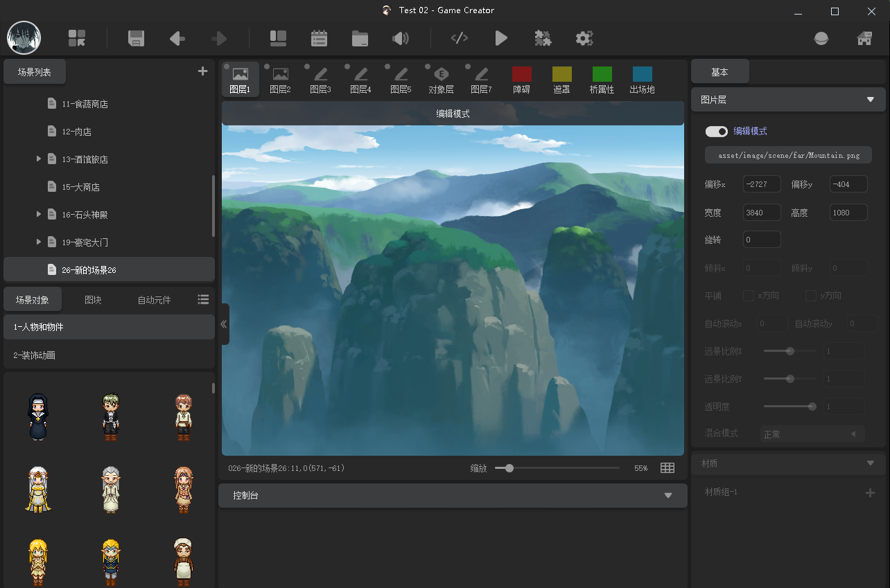The width and height of the screenshot is (890, 588).
Task: Open the script code editor icon
Action: click(x=460, y=38)
